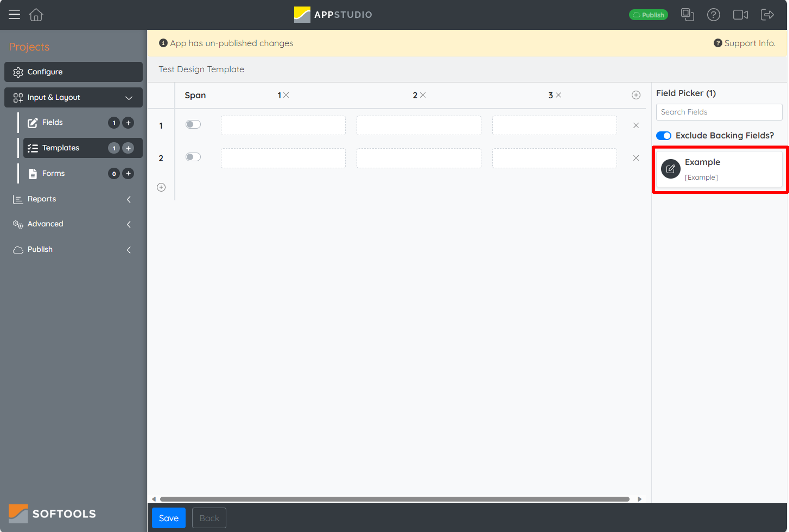The width and height of the screenshot is (789, 532).
Task: Select Templates in the sidebar
Action: click(60, 148)
